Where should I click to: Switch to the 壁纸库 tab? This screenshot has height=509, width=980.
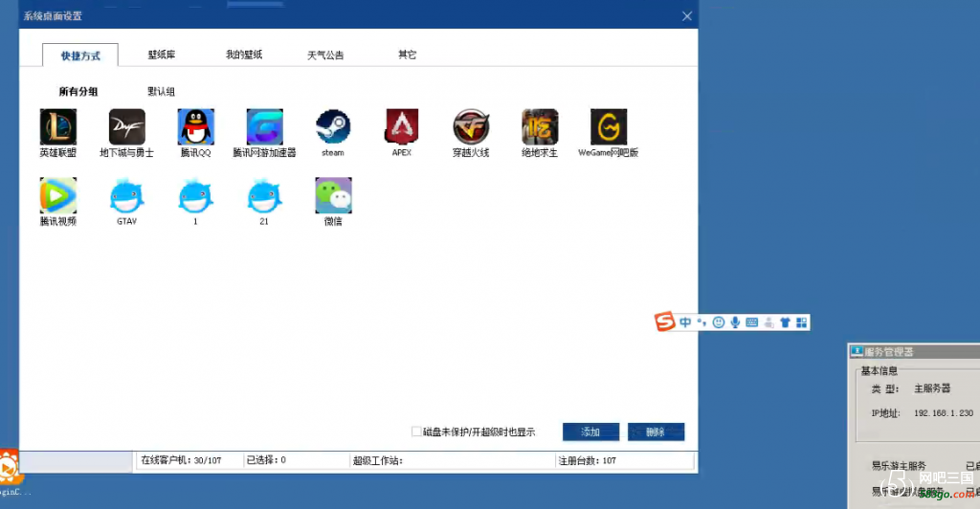tap(162, 55)
